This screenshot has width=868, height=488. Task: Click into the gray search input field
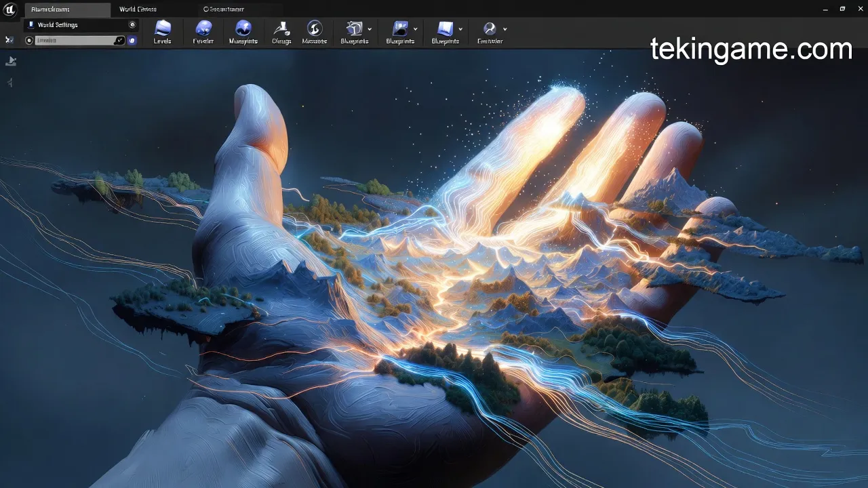(73, 41)
